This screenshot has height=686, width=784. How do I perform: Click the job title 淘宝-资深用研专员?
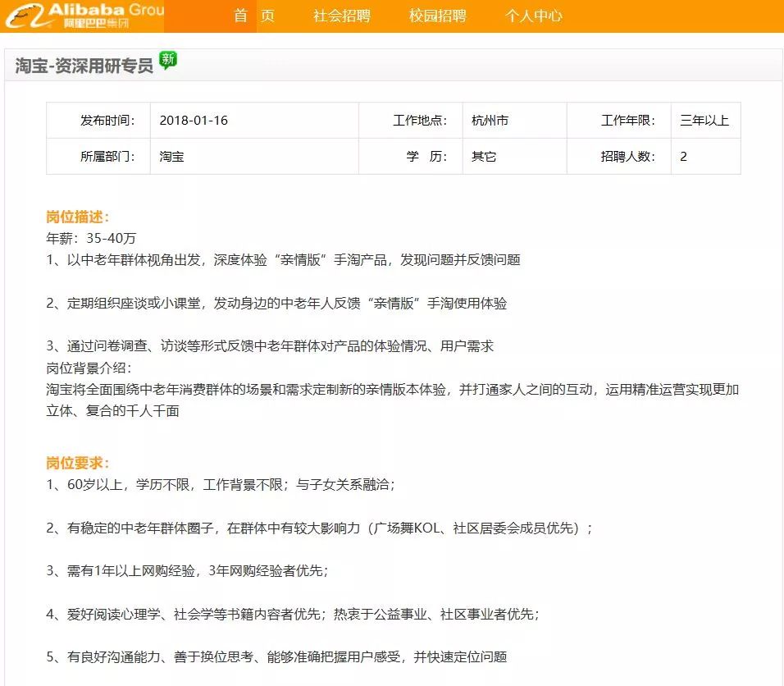pyautogui.click(x=84, y=66)
